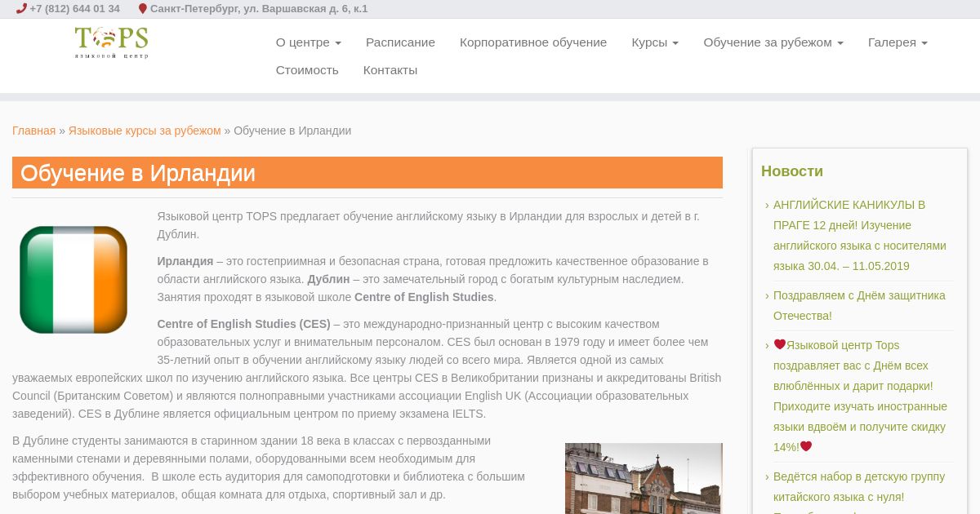Go to Главная breadcrumb link
This screenshot has width=980, height=514.
click(33, 131)
